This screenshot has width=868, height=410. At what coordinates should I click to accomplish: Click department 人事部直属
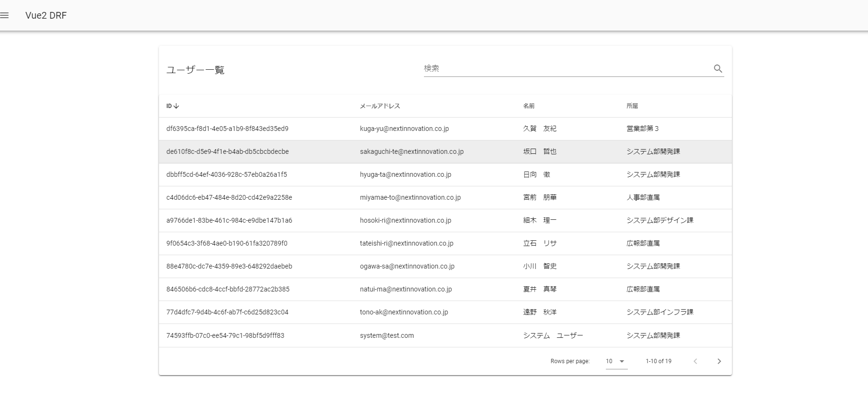643,198
